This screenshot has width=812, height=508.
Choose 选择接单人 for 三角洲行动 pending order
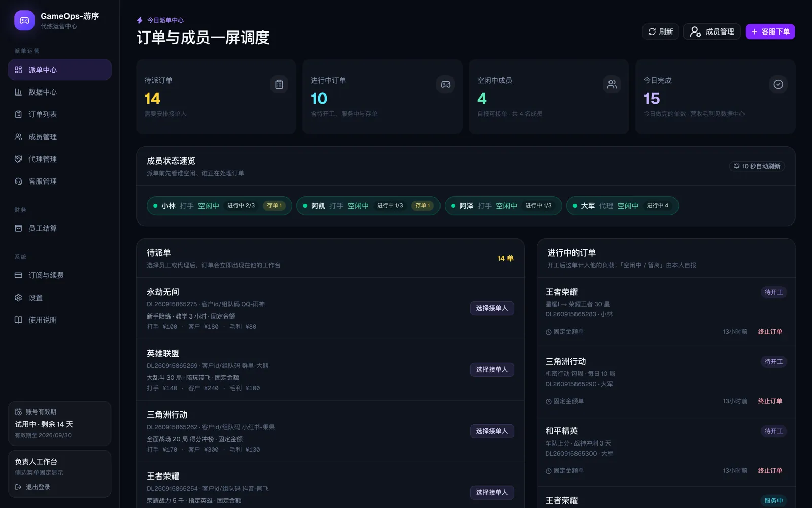pyautogui.click(x=492, y=431)
